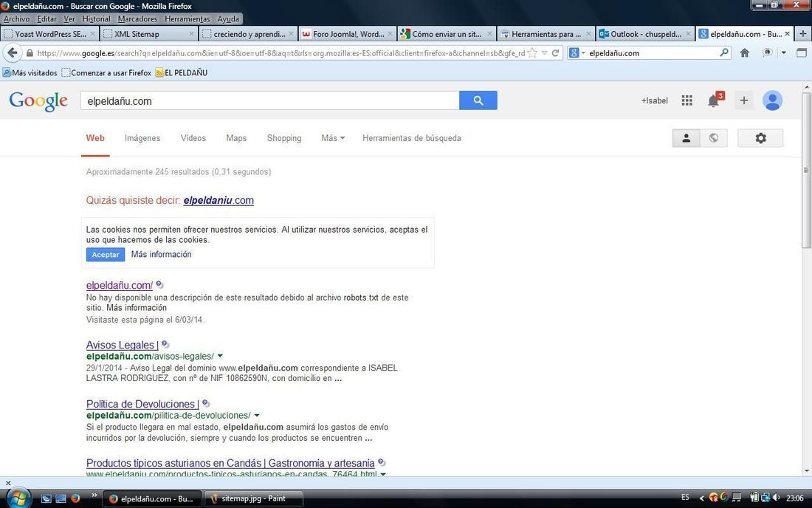The width and height of the screenshot is (812, 508).
Task: Open Productos típicos asturianos en Candás result
Action: click(230, 463)
